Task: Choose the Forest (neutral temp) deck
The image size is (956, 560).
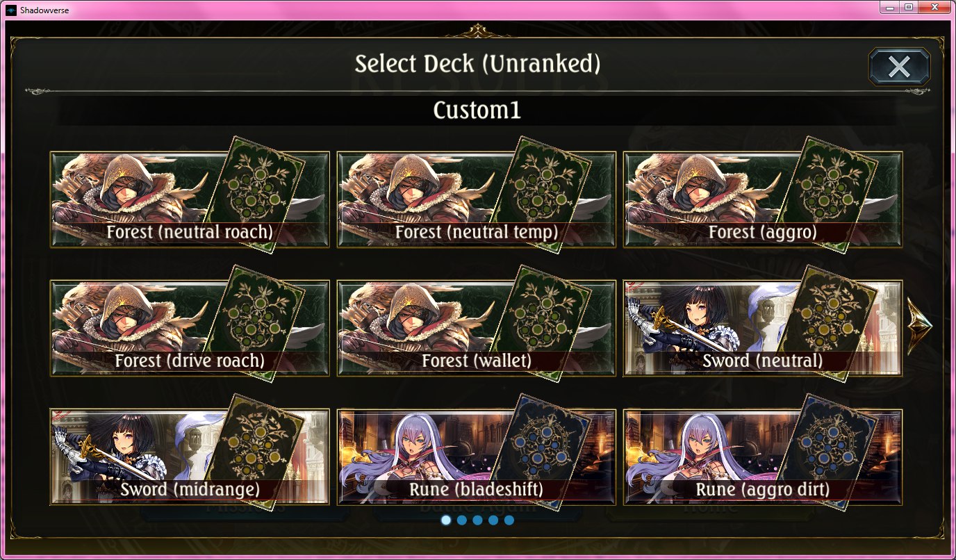Action: 477,199
